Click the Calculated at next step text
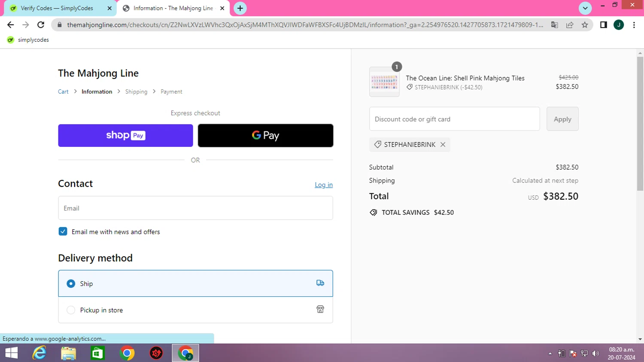The height and width of the screenshot is (362, 644). (545, 181)
